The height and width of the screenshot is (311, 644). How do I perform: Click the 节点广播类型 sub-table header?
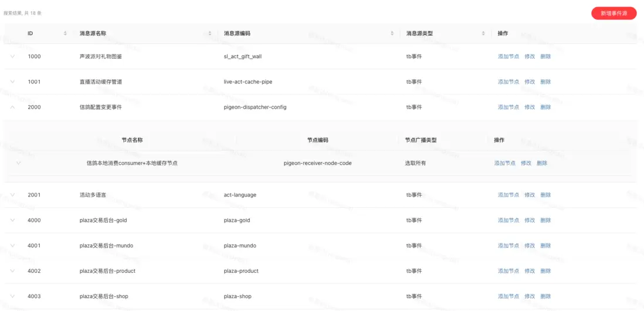click(x=421, y=140)
